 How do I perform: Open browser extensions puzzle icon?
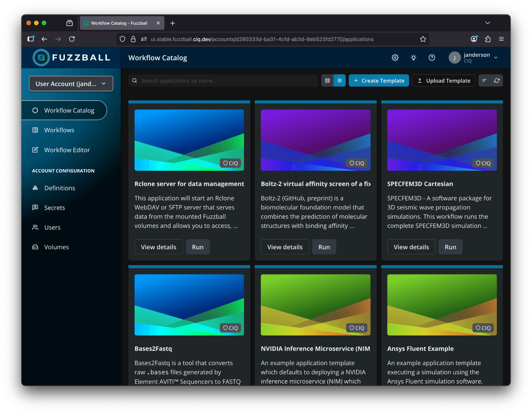click(488, 39)
